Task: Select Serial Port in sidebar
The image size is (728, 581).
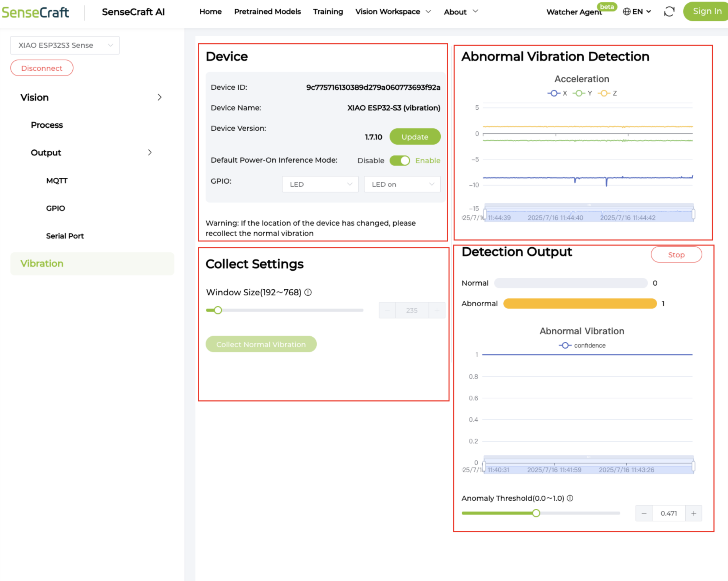Action: pos(65,236)
